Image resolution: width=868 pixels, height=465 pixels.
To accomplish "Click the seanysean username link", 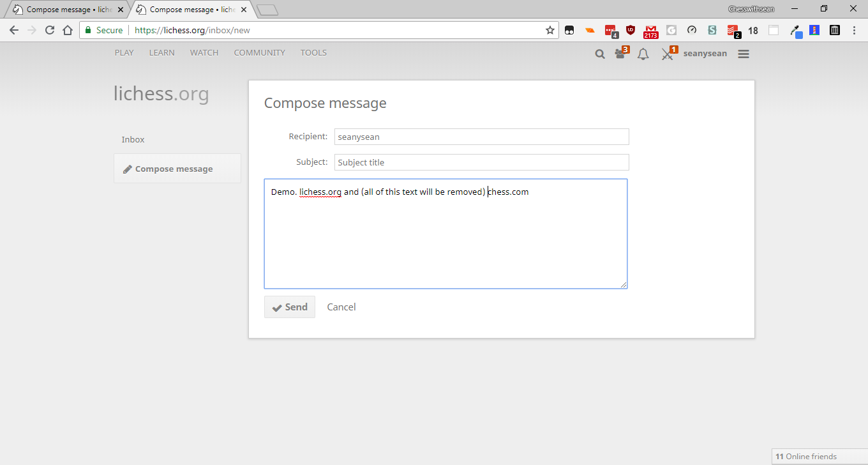I will click(x=705, y=54).
